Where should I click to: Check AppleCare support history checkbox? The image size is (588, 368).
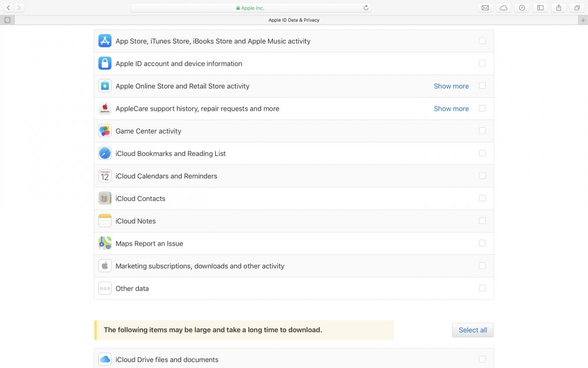[x=482, y=108]
